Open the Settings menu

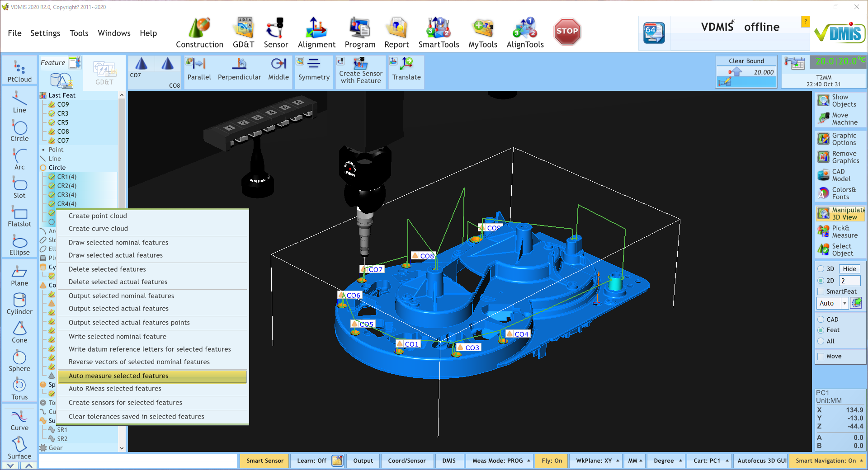[x=45, y=33]
